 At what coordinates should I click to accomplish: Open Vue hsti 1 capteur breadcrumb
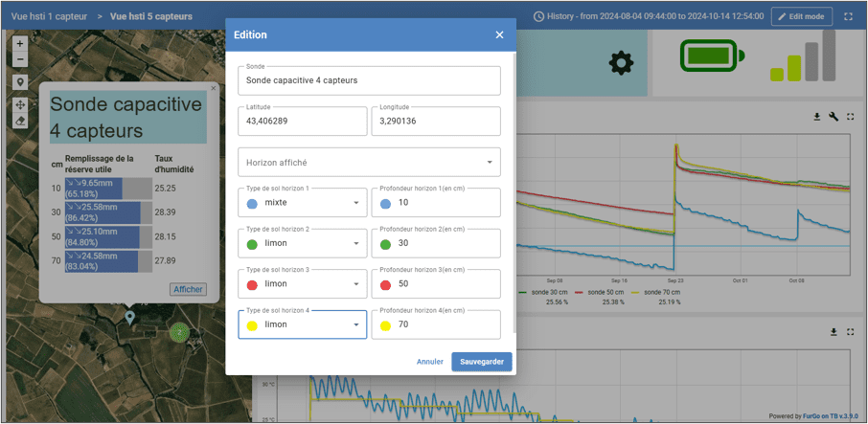click(47, 17)
